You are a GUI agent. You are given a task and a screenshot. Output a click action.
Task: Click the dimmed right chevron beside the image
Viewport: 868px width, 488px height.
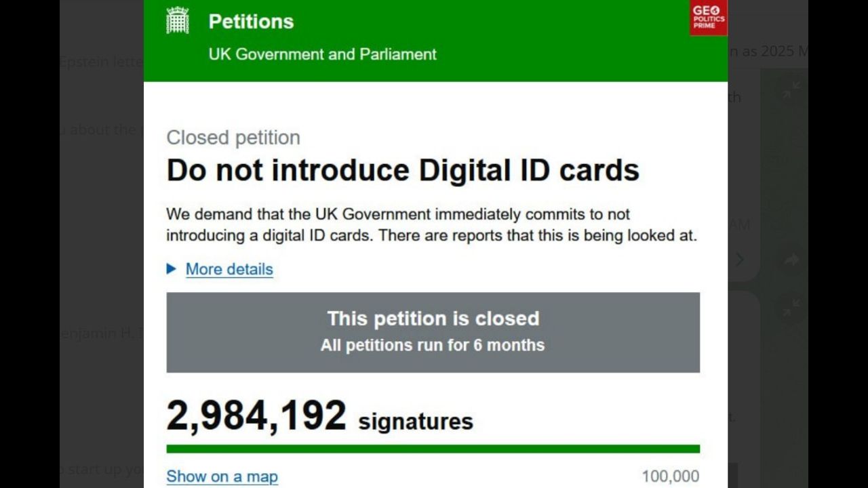pos(740,259)
